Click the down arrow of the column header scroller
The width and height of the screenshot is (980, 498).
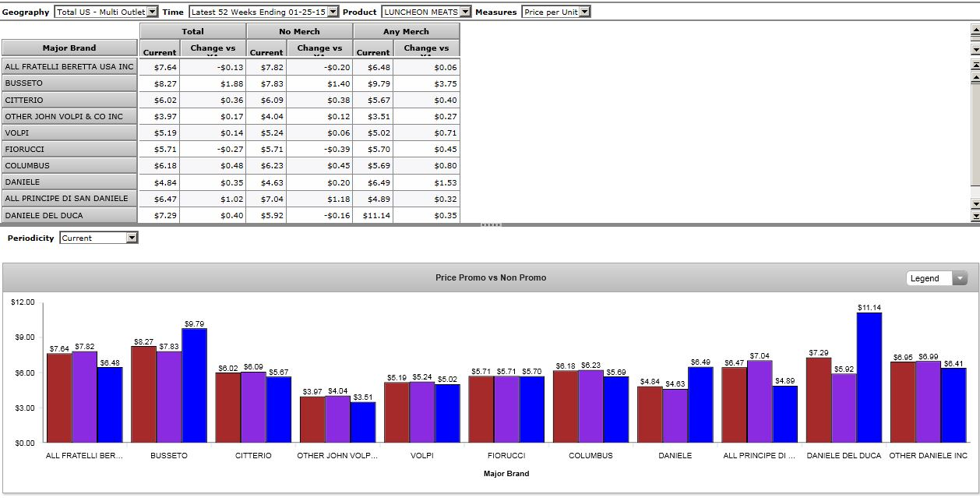[975, 49]
